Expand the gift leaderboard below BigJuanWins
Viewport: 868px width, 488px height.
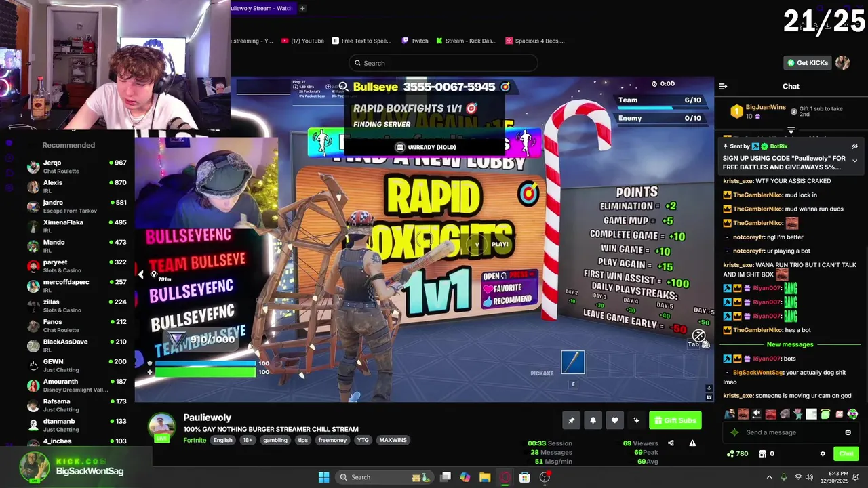(x=791, y=129)
